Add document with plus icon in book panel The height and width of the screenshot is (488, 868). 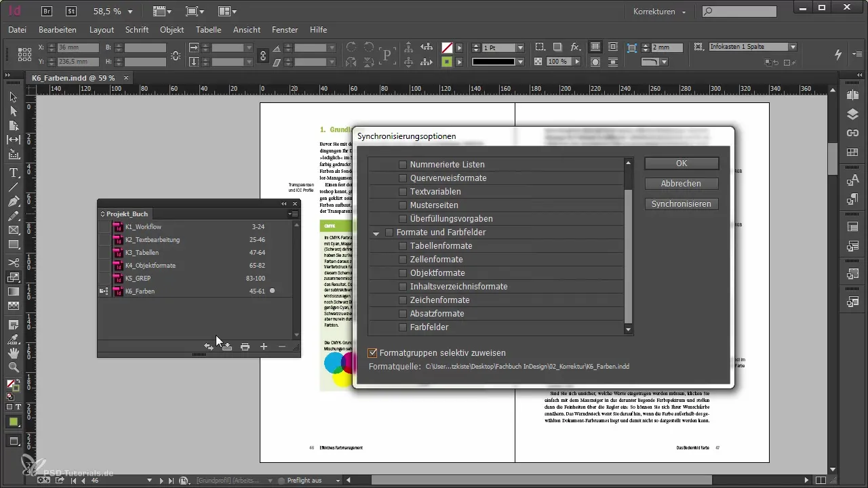[x=264, y=346]
